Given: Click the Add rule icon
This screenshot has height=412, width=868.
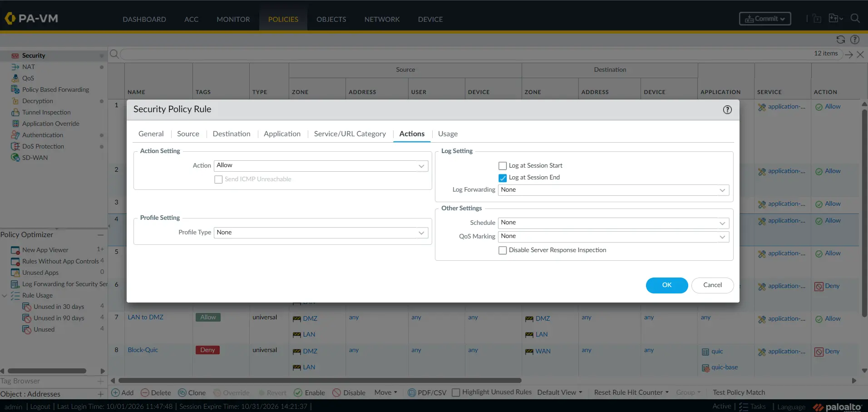Looking at the screenshot, I should tap(115, 392).
